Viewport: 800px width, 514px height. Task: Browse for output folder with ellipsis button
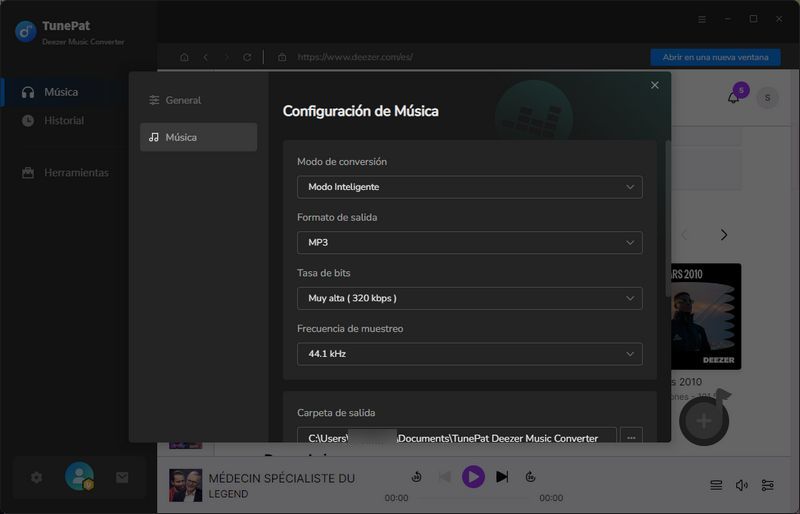[x=631, y=437]
